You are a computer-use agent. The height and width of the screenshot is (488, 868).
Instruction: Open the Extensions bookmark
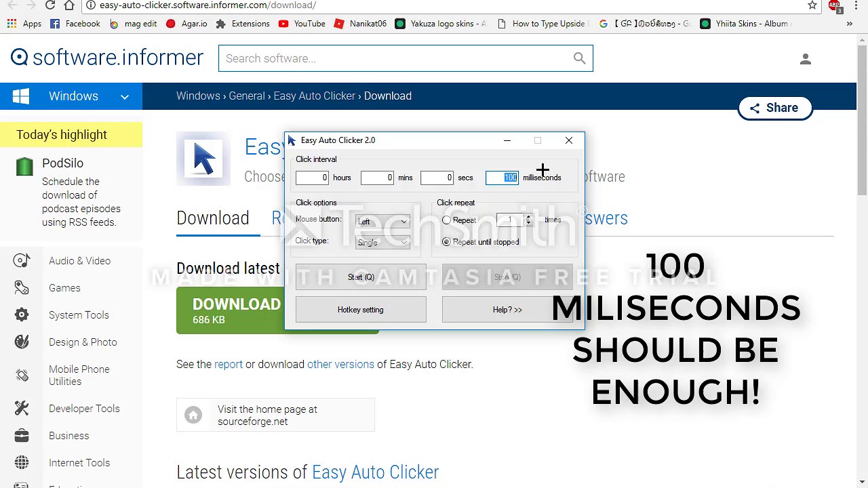243,24
